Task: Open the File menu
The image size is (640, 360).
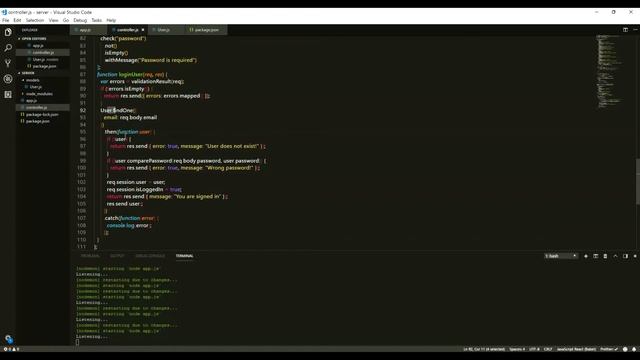Action: click(6, 20)
